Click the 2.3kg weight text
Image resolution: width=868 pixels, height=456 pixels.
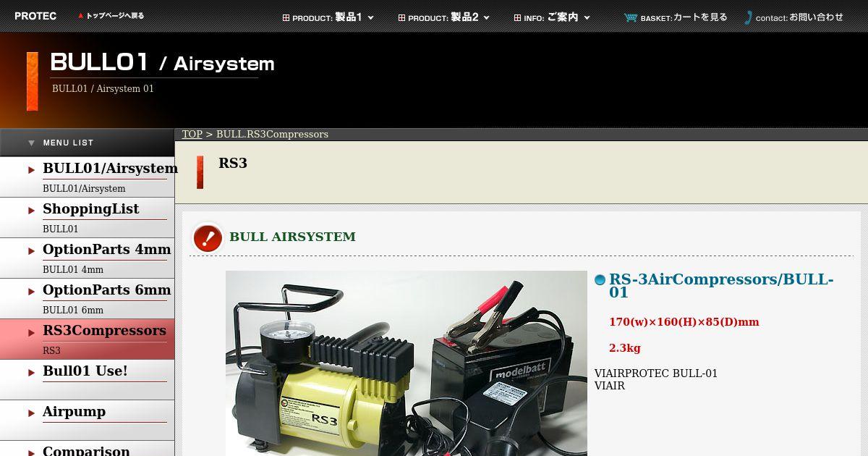click(625, 348)
